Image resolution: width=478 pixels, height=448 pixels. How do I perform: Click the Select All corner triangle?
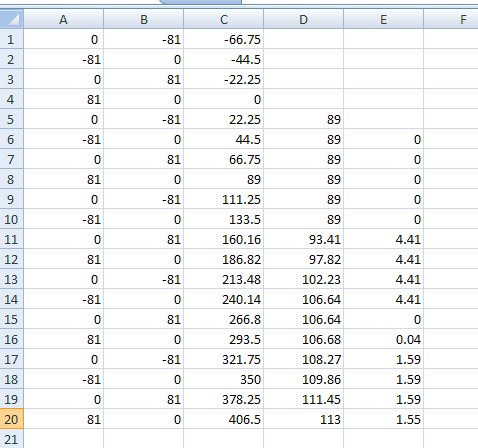12,19
